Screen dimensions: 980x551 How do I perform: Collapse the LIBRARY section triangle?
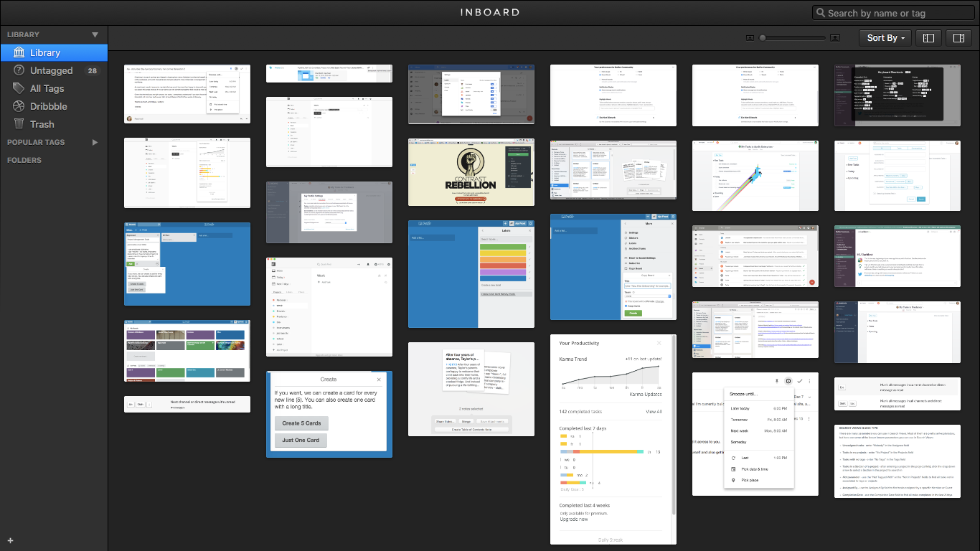(95, 34)
